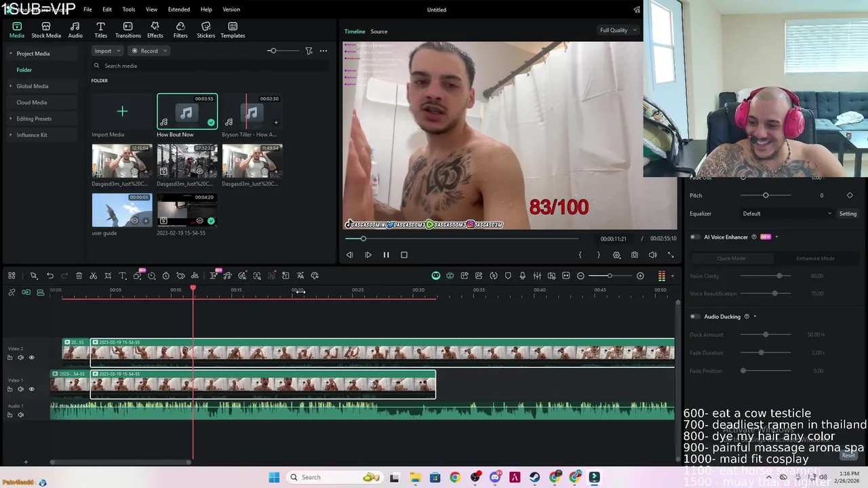Lock the Audio 1 track
The height and width of the screenshot is (488, 868).
tap(9, 415)
